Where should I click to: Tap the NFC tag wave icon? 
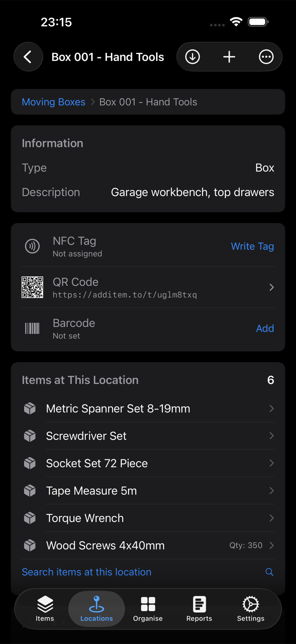pyautogui.click(x=33, y=246)
